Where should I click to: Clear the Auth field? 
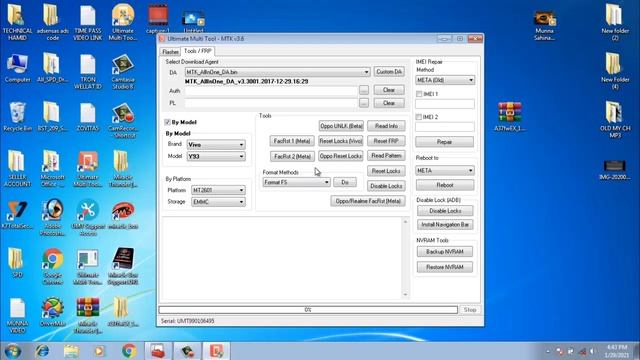[389, 90]
